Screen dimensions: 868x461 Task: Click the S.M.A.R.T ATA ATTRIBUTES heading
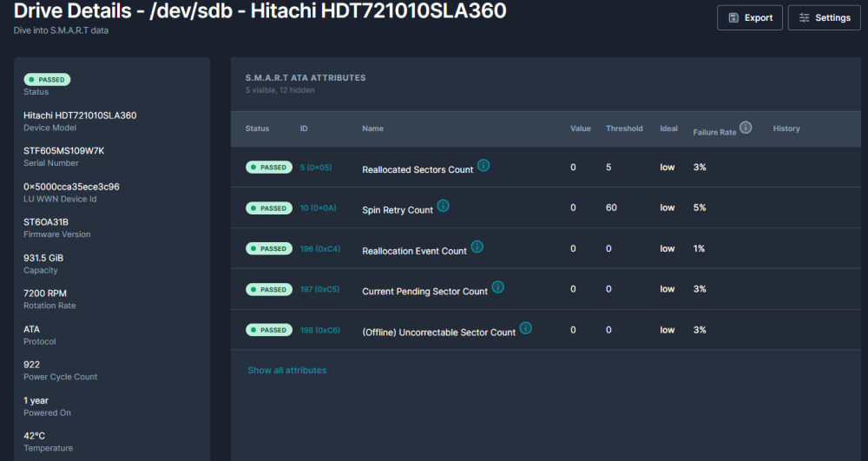tap(306, 78)
